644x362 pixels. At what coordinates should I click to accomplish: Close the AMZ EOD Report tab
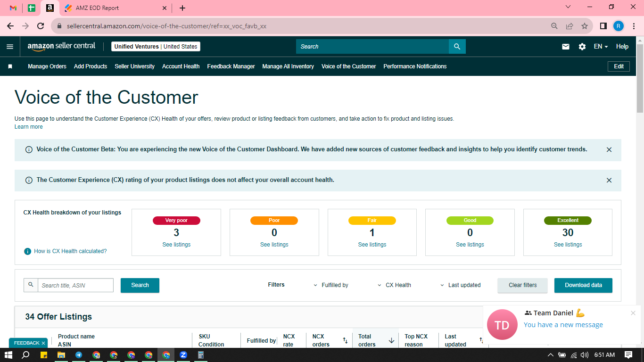165,8
